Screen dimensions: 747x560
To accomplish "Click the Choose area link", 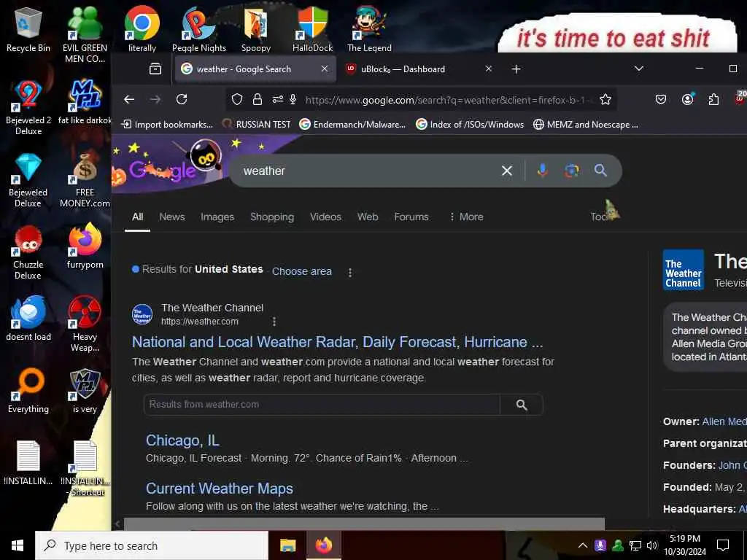I will click(x=301, y=271).
